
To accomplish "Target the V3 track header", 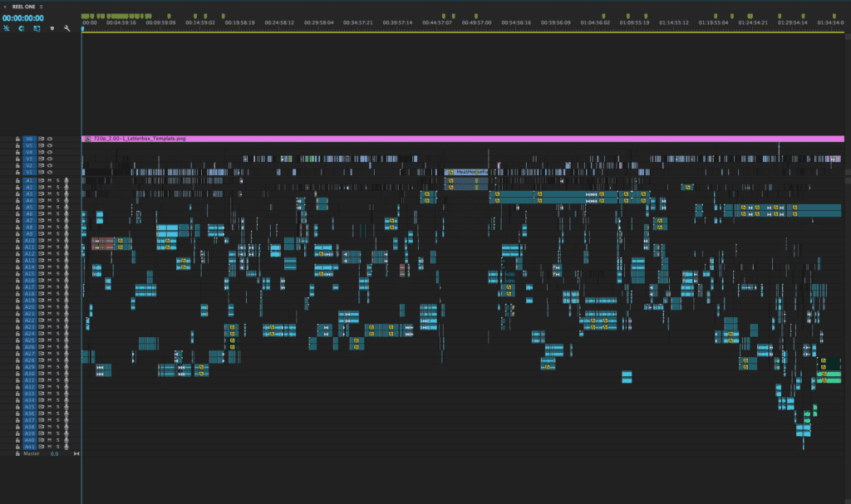I will tap(29, 159).
